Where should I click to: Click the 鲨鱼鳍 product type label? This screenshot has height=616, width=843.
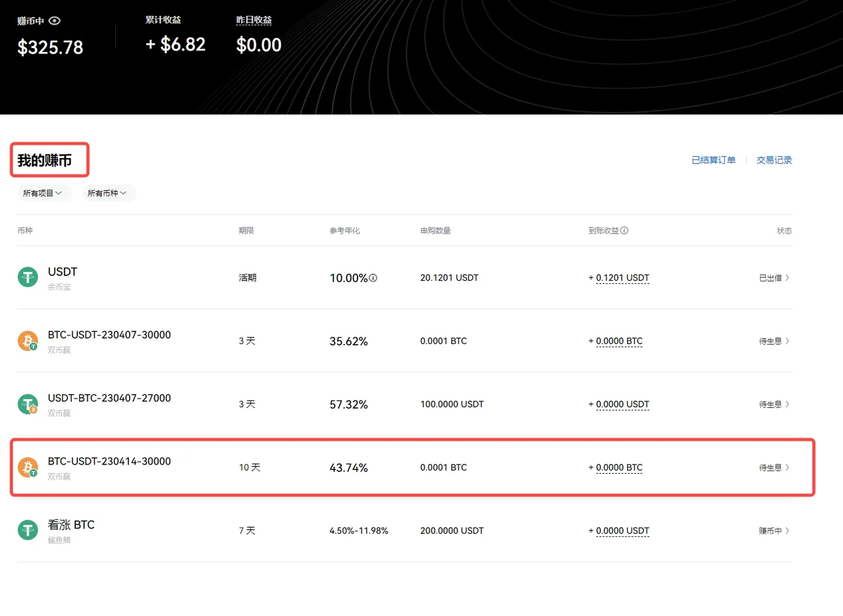coord(59,540)
